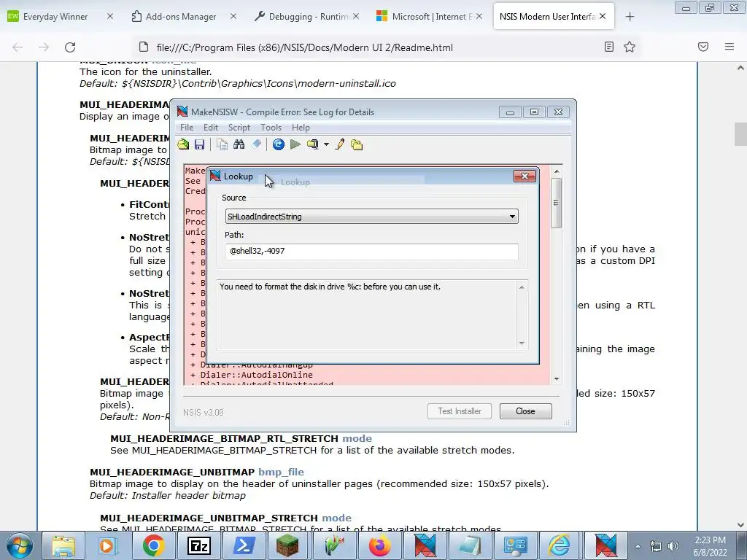Click the browser page scrollbar thumb
Image resolution: width=747 pixels, height=560 pixels.
[x=740, y=134]
